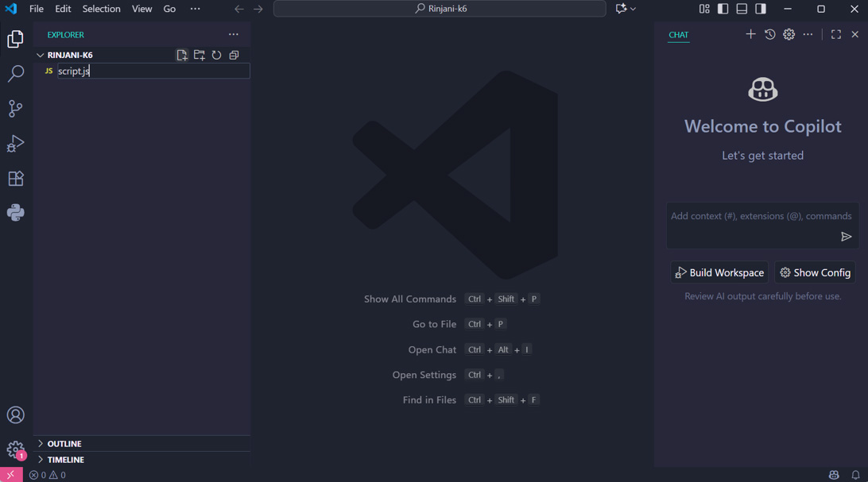Collapse all folders in Explorer
The image size is (868, 482).
(x=234, y=55)
